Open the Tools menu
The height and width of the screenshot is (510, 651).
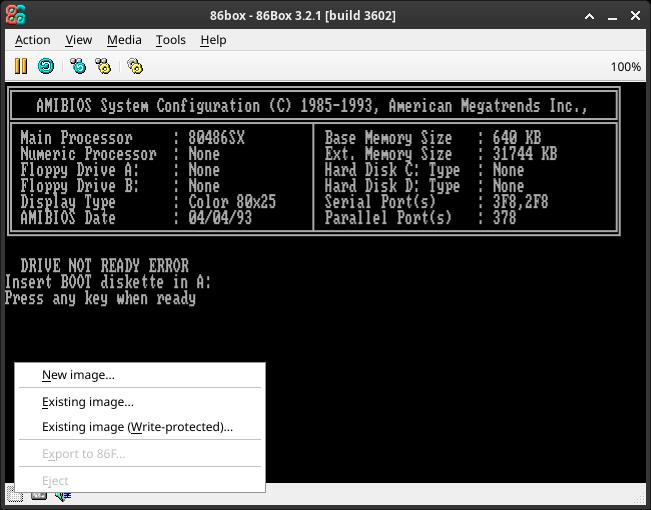[171, 40]
